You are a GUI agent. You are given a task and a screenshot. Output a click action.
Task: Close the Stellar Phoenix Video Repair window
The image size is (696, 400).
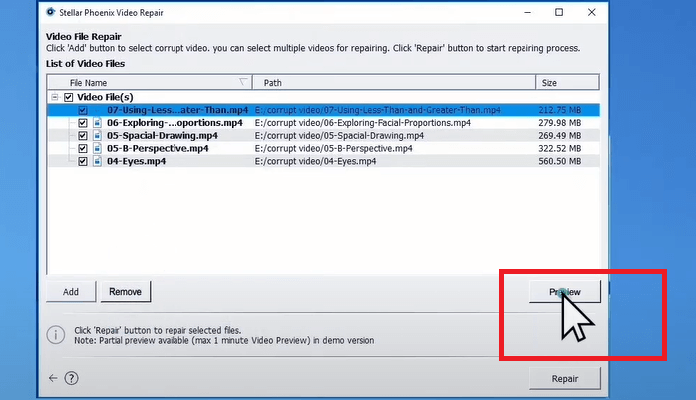pos(592,12)
